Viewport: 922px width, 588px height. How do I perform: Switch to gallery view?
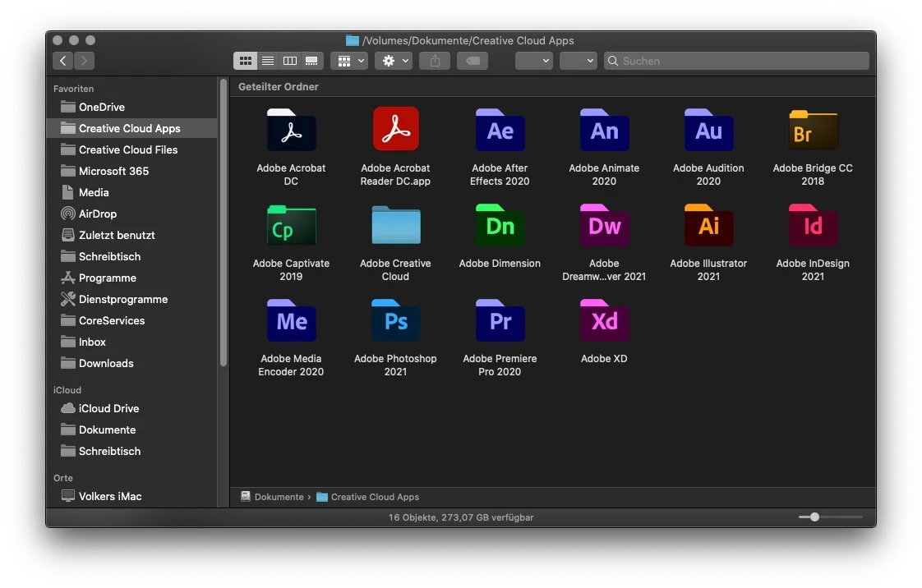(x=311, y=61)
